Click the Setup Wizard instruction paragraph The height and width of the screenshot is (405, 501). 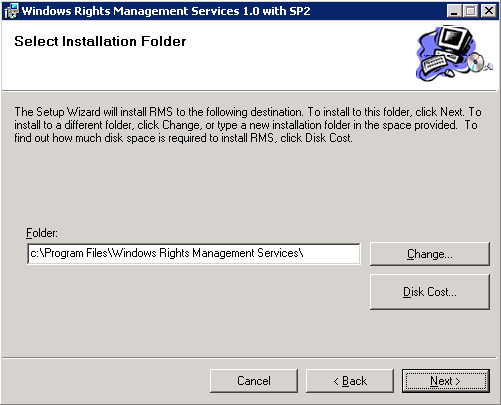click(248, 125)
